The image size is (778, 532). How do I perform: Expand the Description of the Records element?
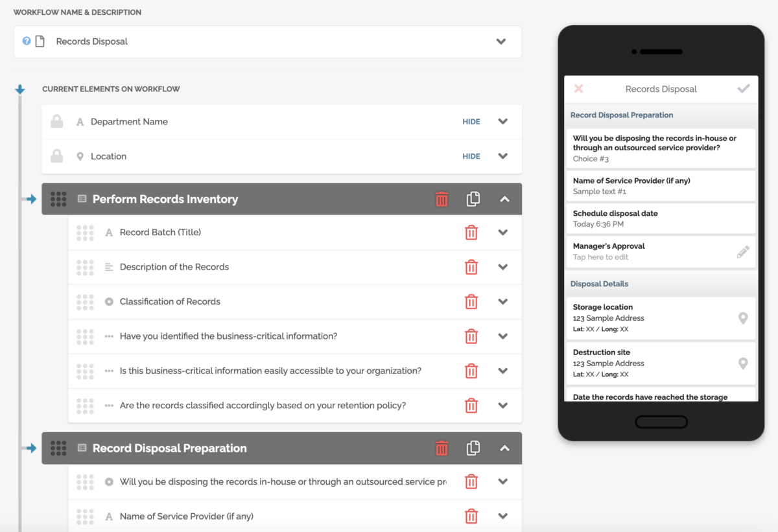pos(502,267)
